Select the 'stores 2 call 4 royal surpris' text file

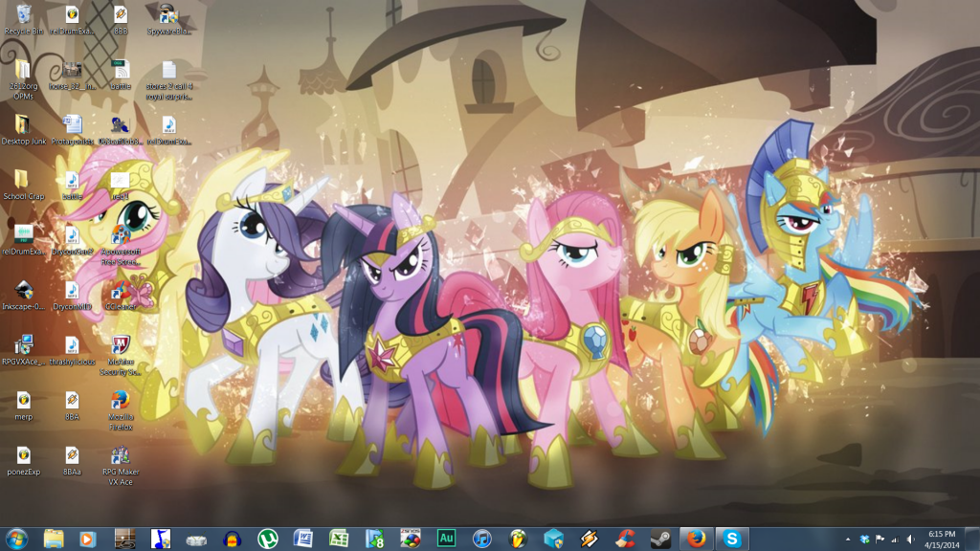point(168,80)
